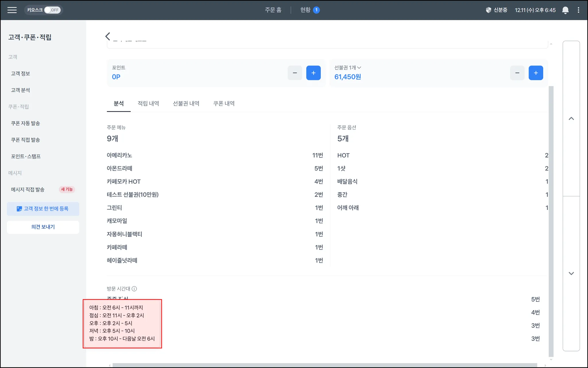Subtract points with the 포인트 minus button
Image resolution: width=588 pixels, height=368 pixels.
[x=295, y=73]
